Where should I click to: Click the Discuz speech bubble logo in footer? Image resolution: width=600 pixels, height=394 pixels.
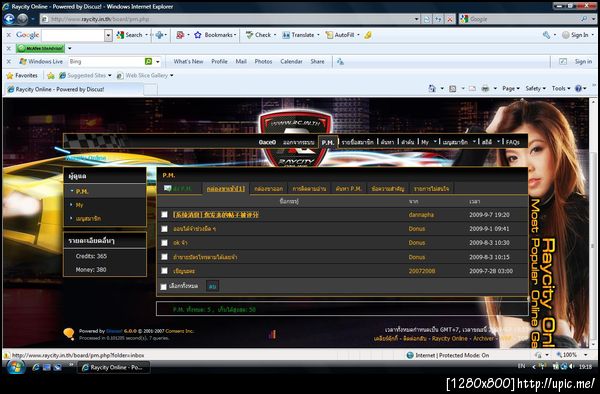[69, 334]
